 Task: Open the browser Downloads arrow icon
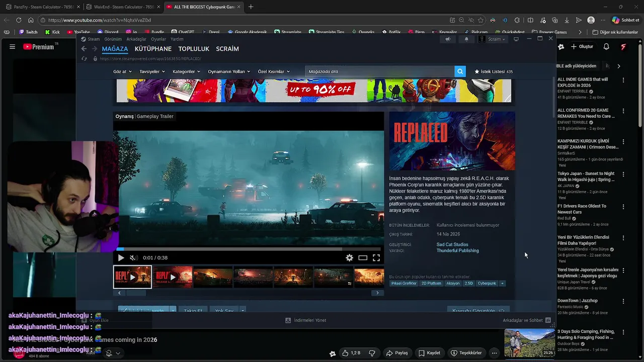567,20
